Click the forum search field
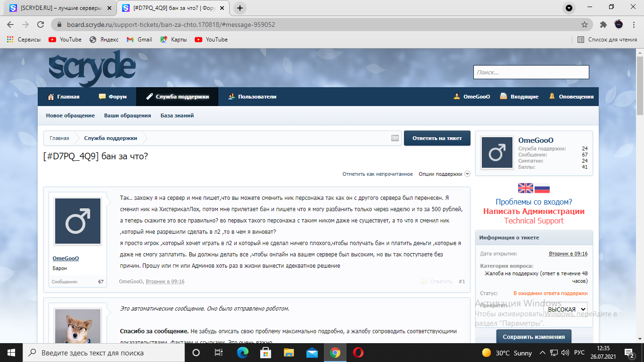This screenshot has width=644, height=362. (x=531, y=72)
